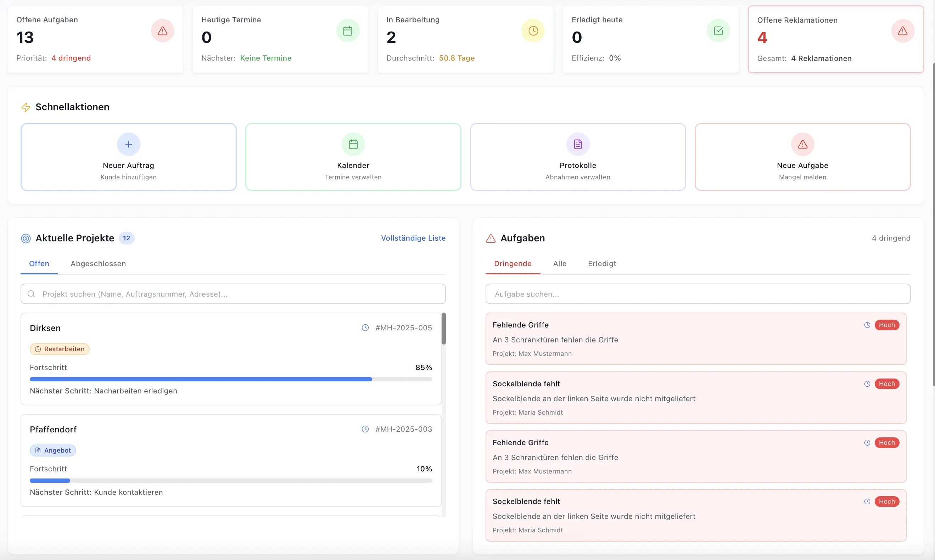The width and height of the screenshot is (935, 560).
Task: Click the Hoch badge on first Fehlende Griffe
Action: pyautogui.click(x=887, y=325)
